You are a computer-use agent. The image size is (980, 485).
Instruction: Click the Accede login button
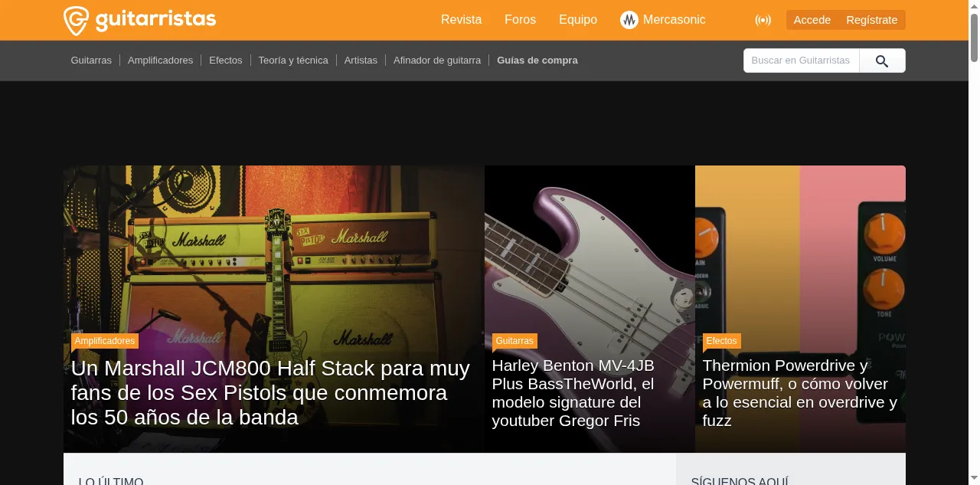click(x=812, y=20)
